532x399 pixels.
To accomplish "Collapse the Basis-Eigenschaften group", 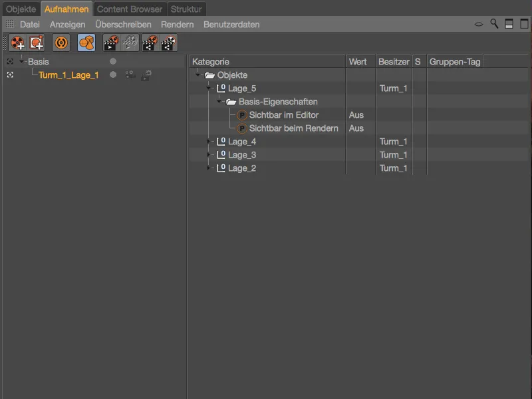I will click(219, 102).
